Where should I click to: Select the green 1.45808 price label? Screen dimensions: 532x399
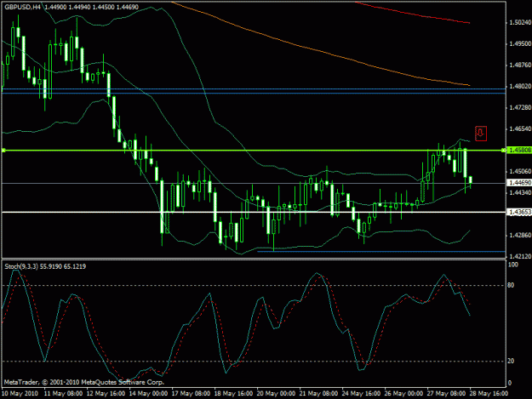[518, 150]
